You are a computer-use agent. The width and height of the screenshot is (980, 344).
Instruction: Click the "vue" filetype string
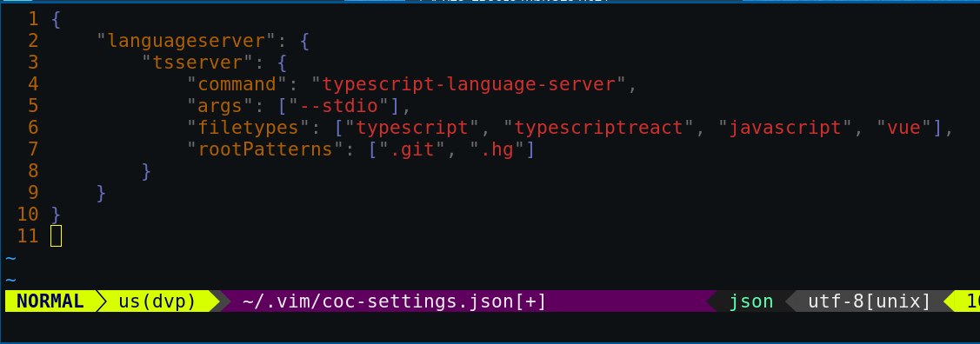pyautogui.click(x=904, y=128)
